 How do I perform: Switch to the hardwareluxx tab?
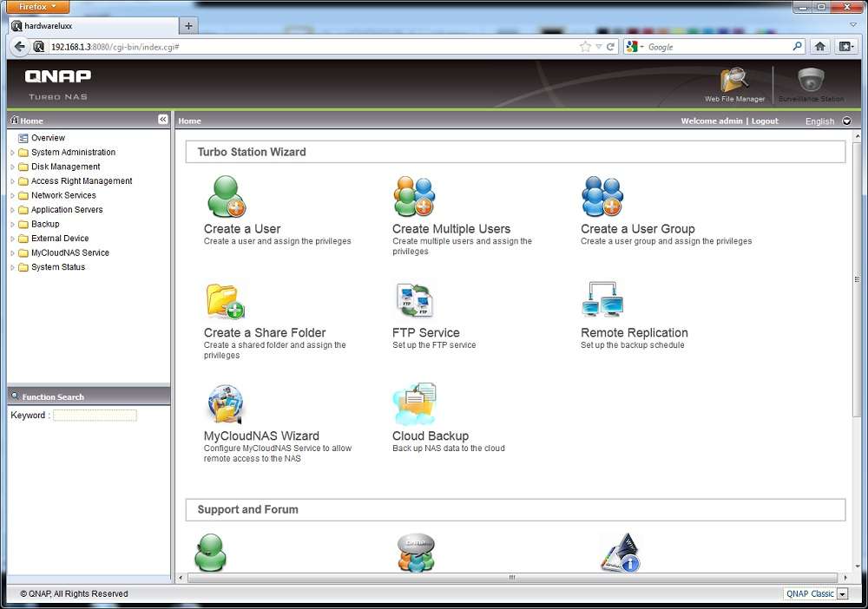[x=94, y=25]
